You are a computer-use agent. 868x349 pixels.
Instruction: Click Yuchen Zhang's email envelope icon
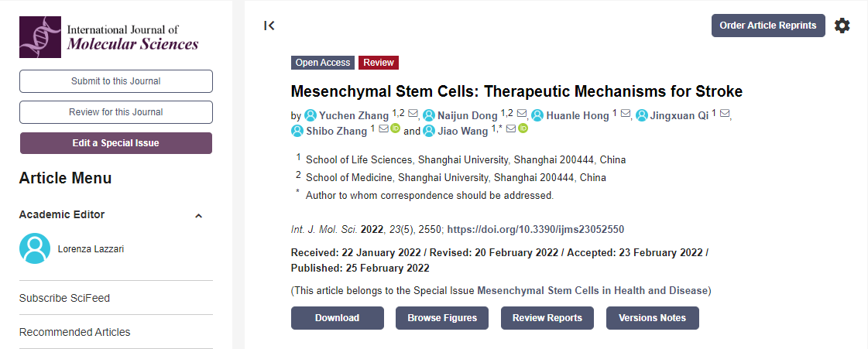pyautogui.click(x=413, y=115)
